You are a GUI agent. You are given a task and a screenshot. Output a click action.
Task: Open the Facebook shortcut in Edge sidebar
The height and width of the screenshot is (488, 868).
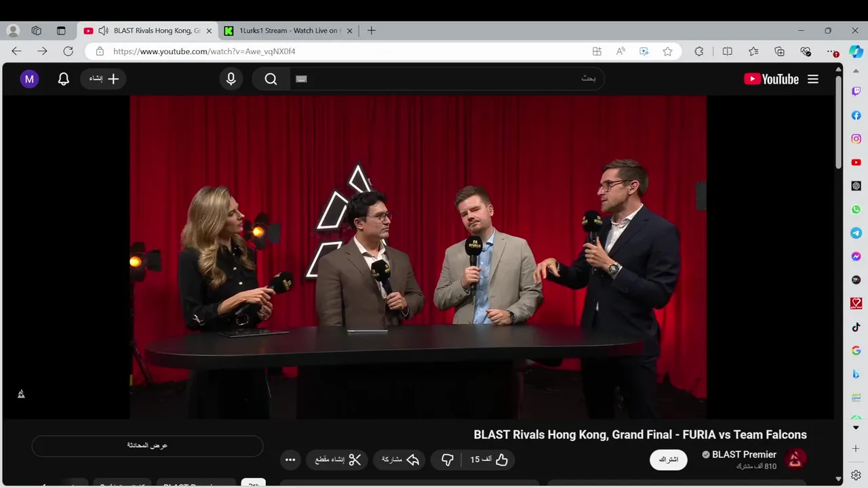856,115
